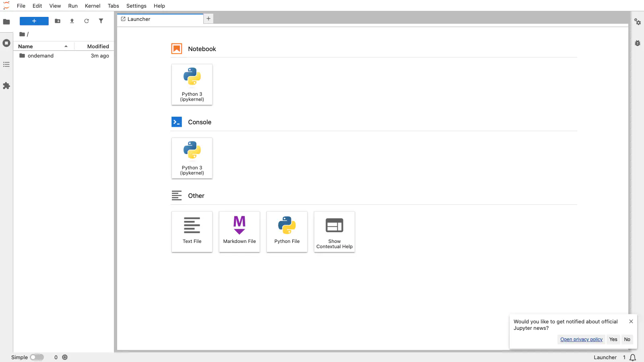
Task: Click No on Jupyter news notification
Action: pyautogui.click(x=627, y=339)
